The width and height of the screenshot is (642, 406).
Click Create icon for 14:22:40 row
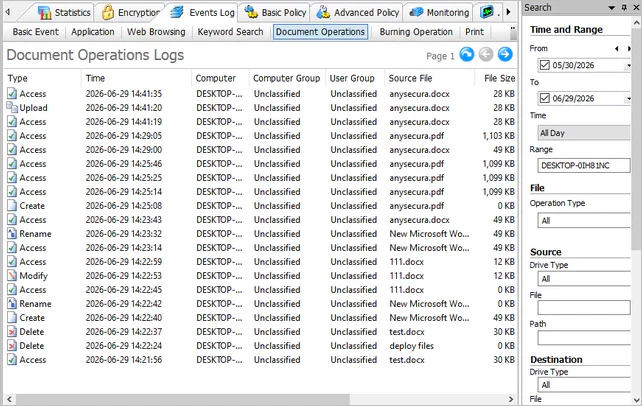[x=12, y=318]
